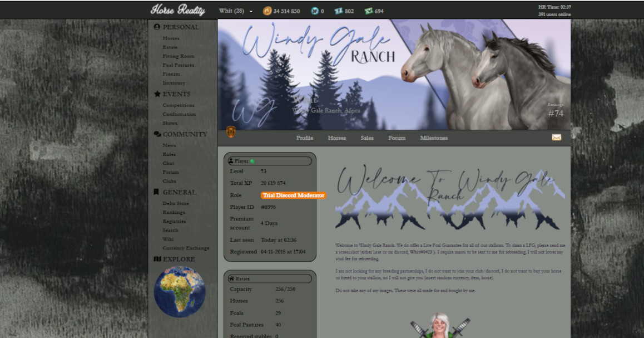Click the Horse Reality logo
Screen dimensions: 644x338
(x=177, y=10)
